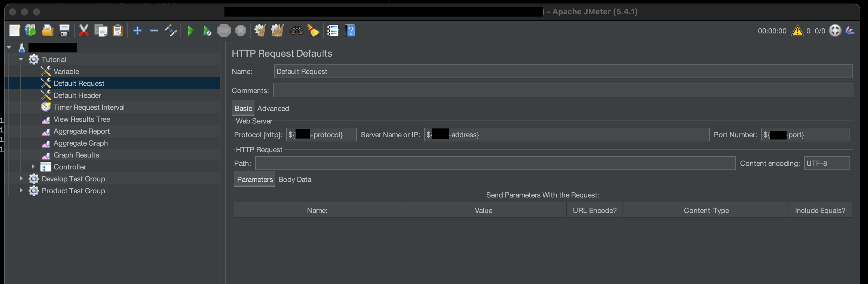Stop the running test

pyautogui.click(x=224, y=31)
